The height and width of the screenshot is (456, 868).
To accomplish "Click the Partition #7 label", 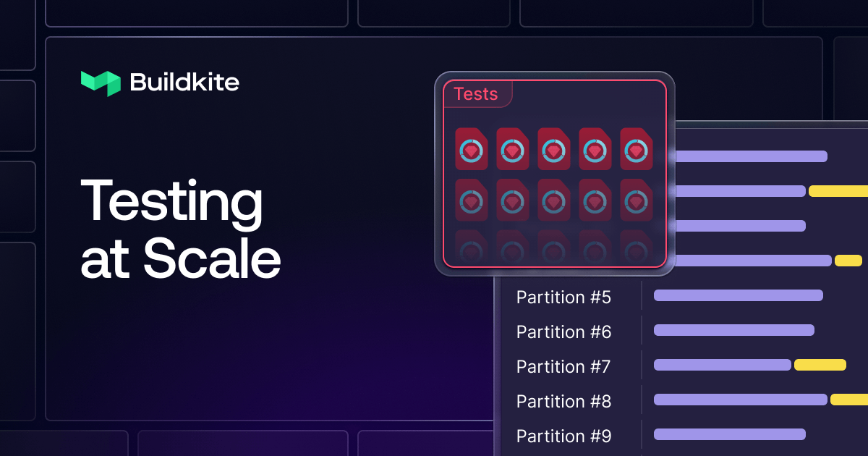I will tap(563, 366).
